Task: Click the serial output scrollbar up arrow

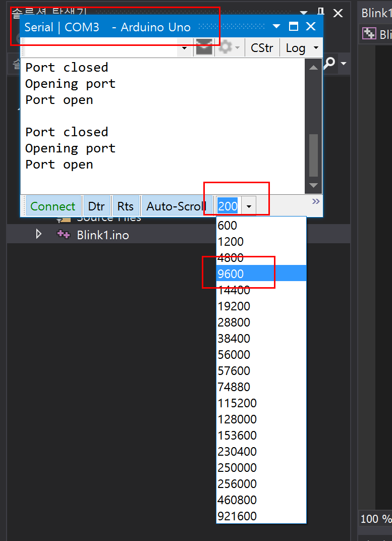Action: [313, 67]
